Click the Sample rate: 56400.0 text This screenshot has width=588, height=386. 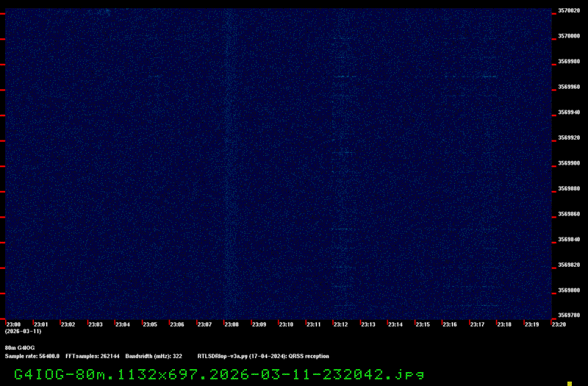(32, 356)
